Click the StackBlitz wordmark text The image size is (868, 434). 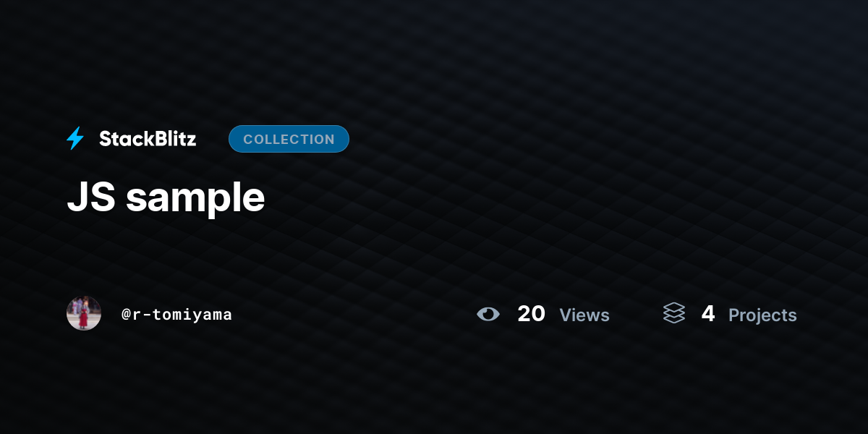pyautogui.click(x=148, y=139)
